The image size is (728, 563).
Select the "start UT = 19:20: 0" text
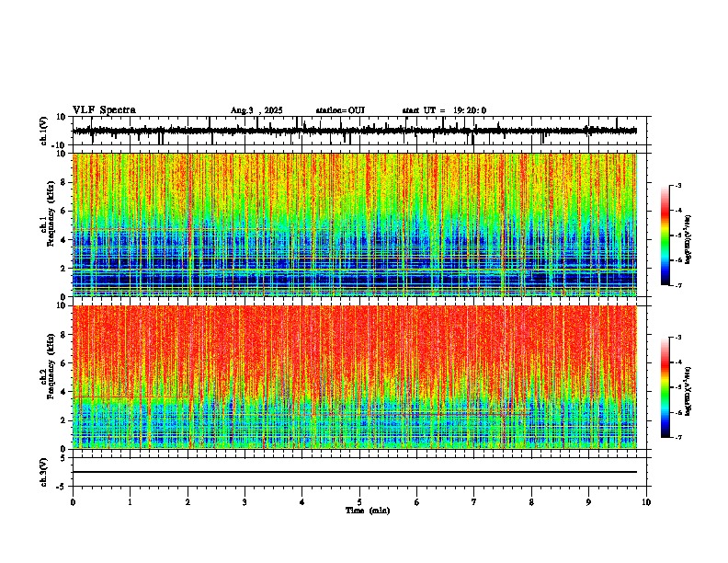tap(444, 110)
